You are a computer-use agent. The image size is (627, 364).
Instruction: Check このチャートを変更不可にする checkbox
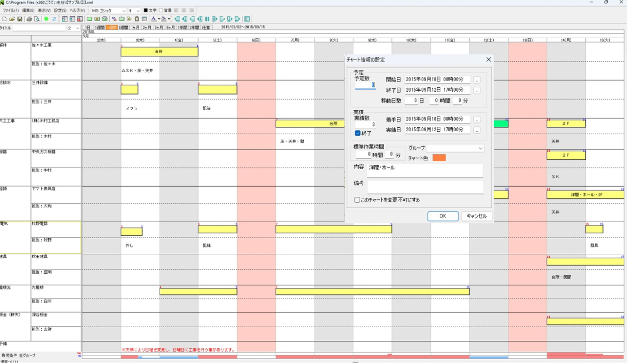point(357,200)
